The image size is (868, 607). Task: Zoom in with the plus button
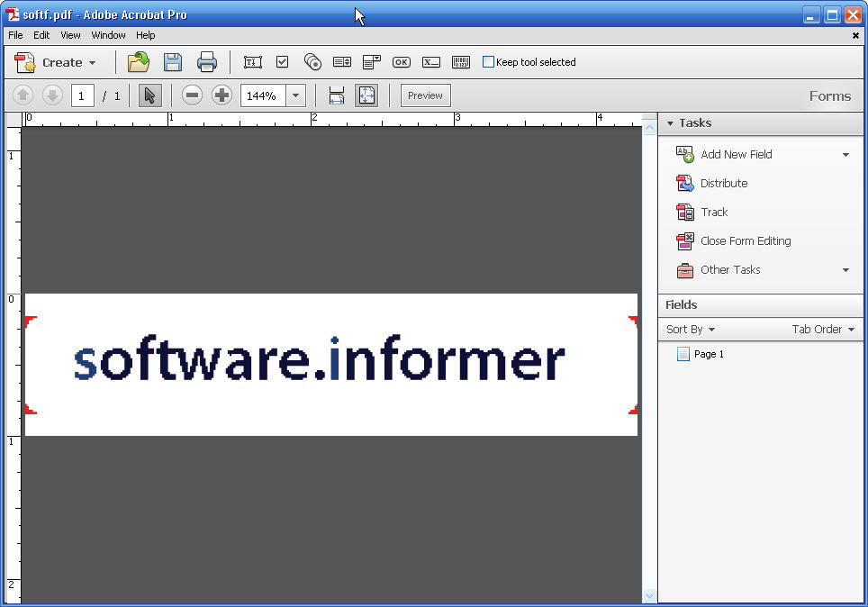pyautogui.click(x=222, y=95)
